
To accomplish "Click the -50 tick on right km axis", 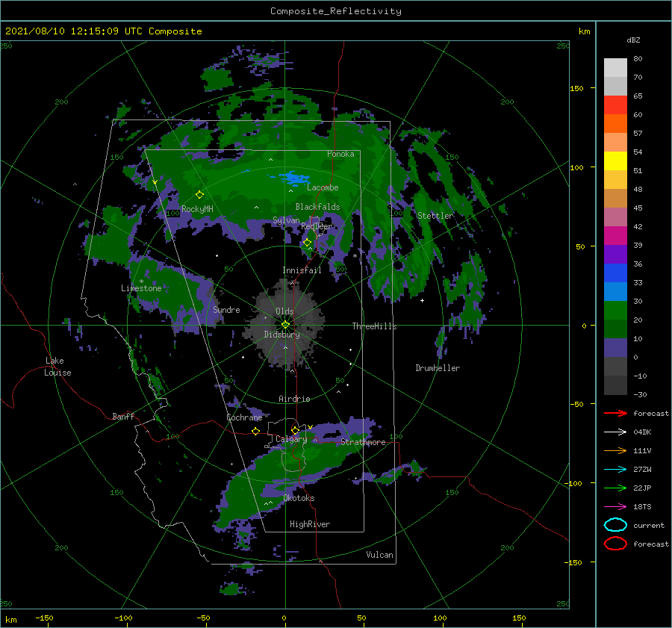I will pyautogui.click(x=576, y=404).
